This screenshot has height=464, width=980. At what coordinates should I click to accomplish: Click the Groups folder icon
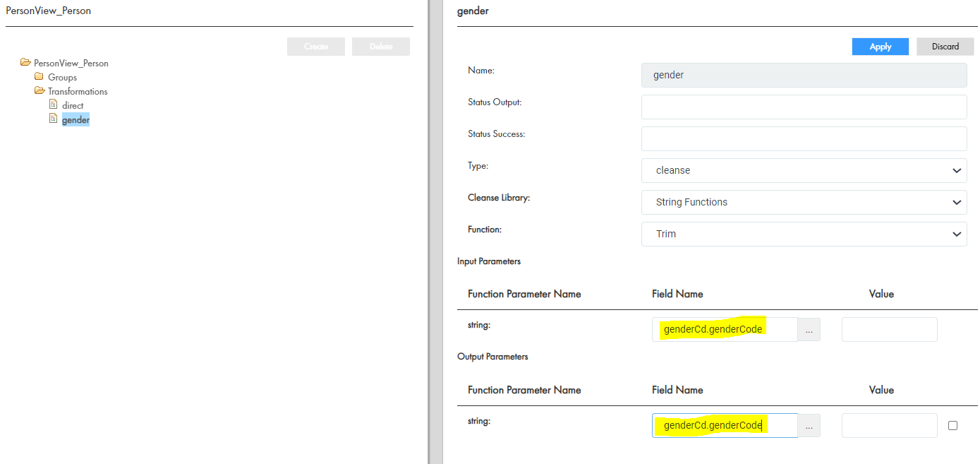[x=40, y=77]
